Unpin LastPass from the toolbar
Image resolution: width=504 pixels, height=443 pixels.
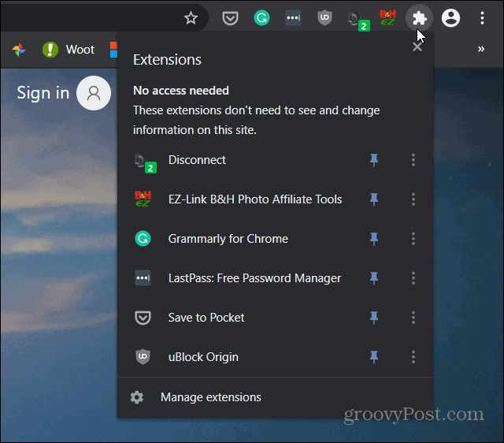[374, 278]
